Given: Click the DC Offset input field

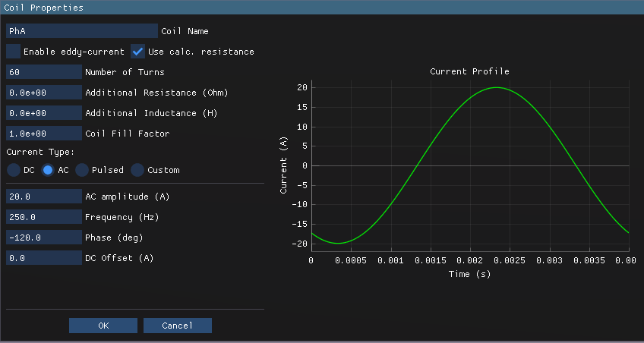Looking at the screenshot, I should point(43,258).
